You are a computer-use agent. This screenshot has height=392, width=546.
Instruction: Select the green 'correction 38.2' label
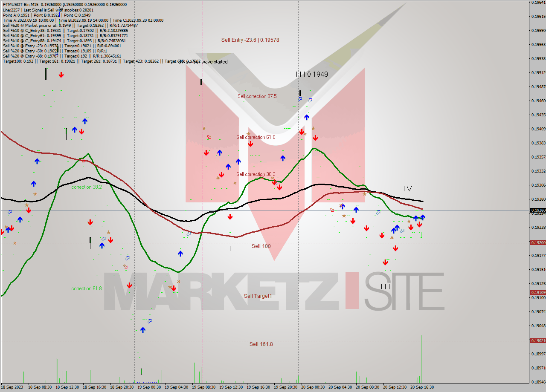(87, 187)
